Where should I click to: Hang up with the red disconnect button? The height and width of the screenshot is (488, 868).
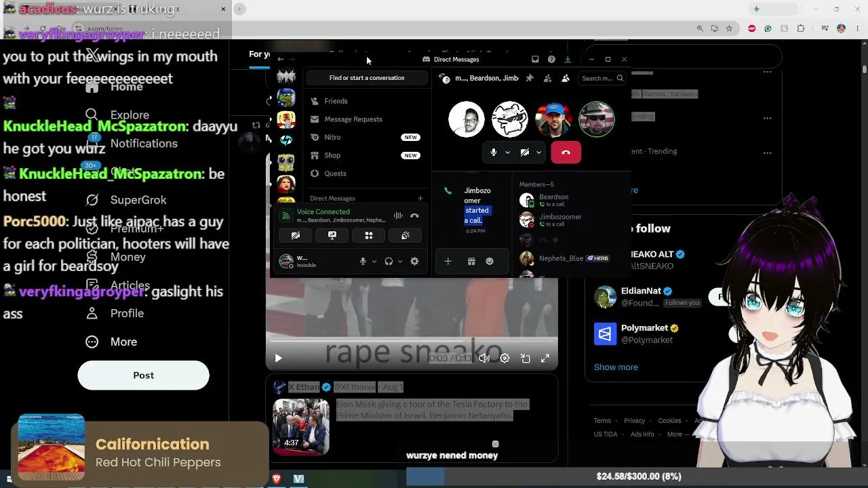pyautogui.click(x=566, y=152)
